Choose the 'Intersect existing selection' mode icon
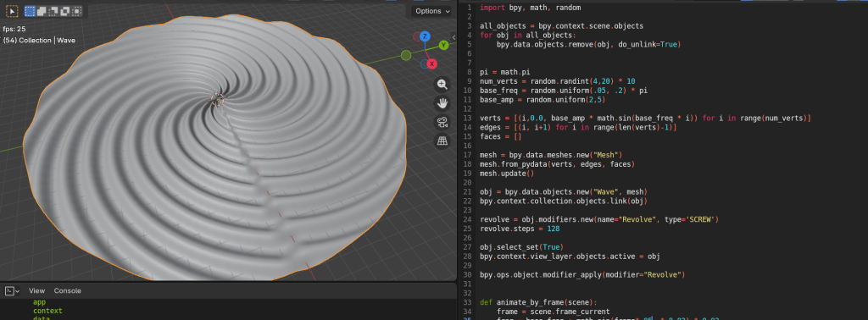This screenshot has height=320, width=868. point(77,11)
